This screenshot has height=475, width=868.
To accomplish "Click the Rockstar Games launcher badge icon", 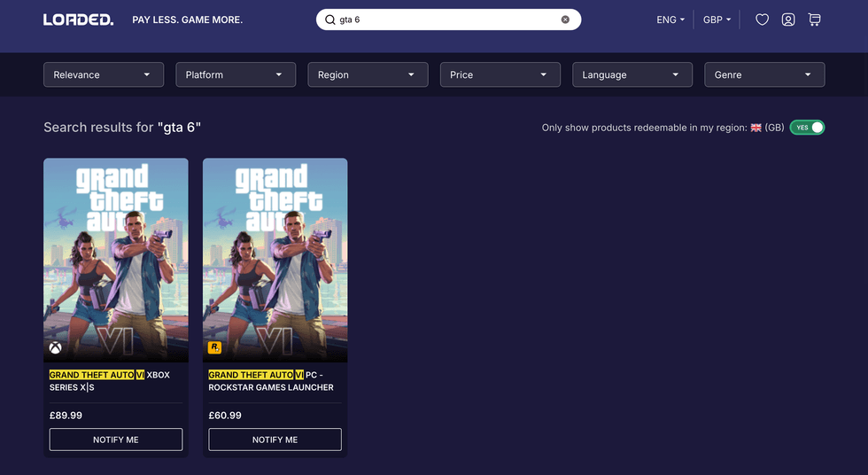I will [x=214, y=347].
